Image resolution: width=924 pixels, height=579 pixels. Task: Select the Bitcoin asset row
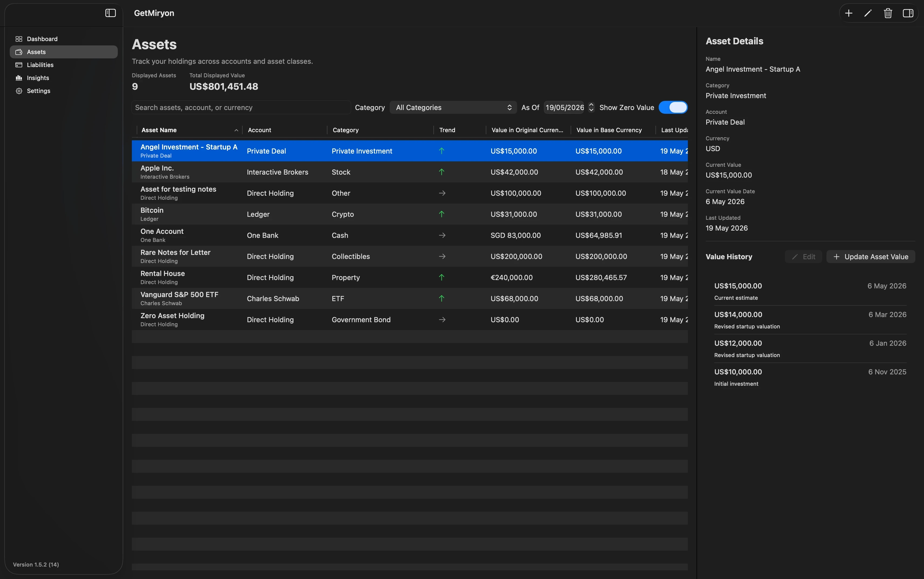pyautogui.click(x=410, y=214)
